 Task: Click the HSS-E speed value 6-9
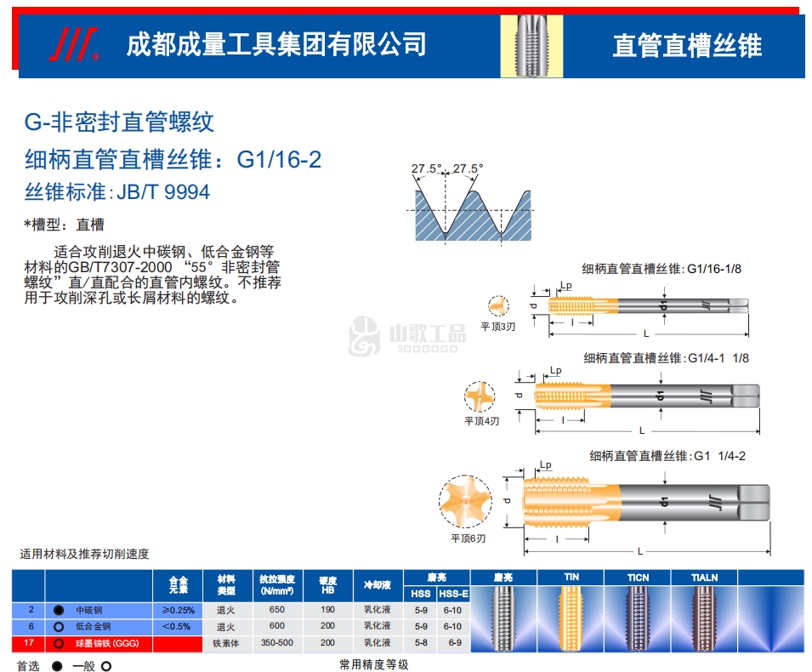pos(455,643)
